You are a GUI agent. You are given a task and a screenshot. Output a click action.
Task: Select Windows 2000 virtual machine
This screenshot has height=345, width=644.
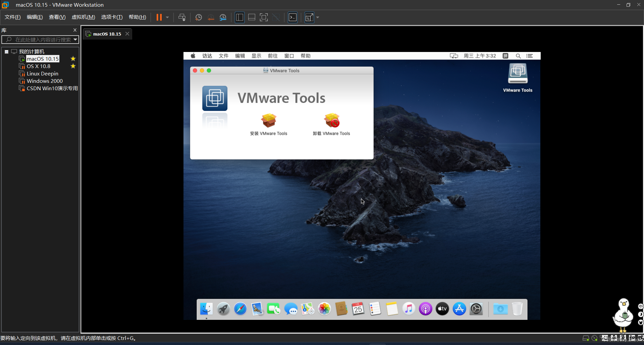pos(45,81)
